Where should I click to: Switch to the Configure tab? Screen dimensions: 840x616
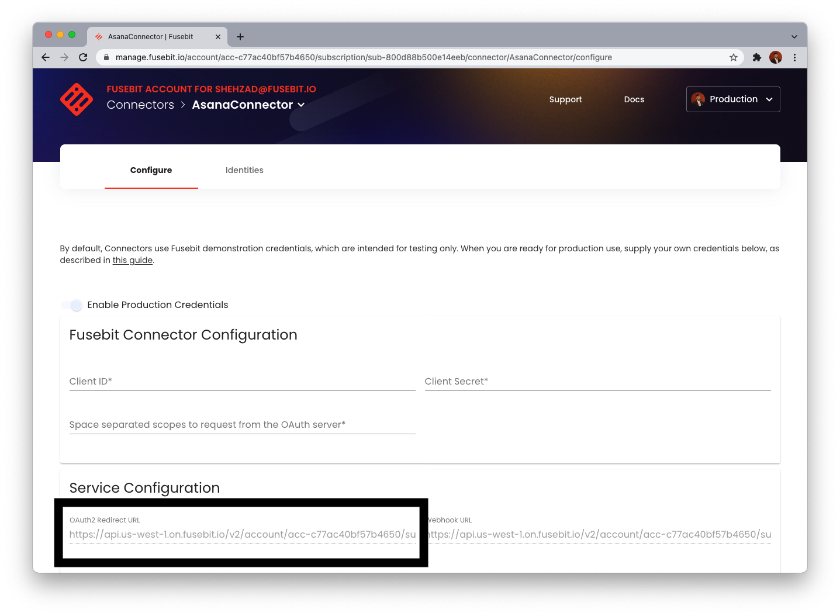pos(151,170)
